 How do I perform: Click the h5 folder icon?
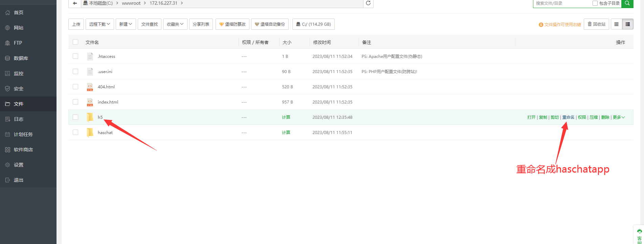[x=90, y=117]
